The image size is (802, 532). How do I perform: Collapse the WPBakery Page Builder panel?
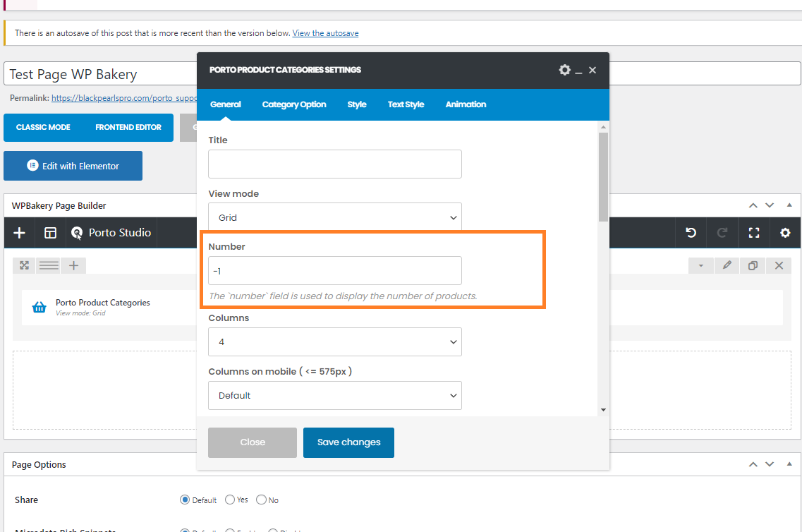click(x=789, y=205)
